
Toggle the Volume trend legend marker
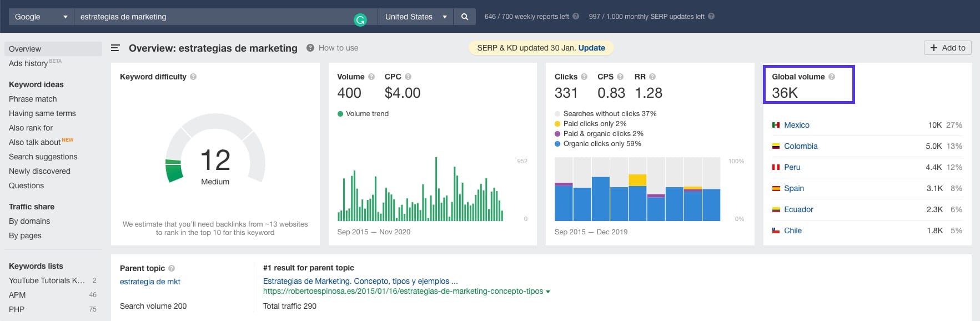pos(340,114)
